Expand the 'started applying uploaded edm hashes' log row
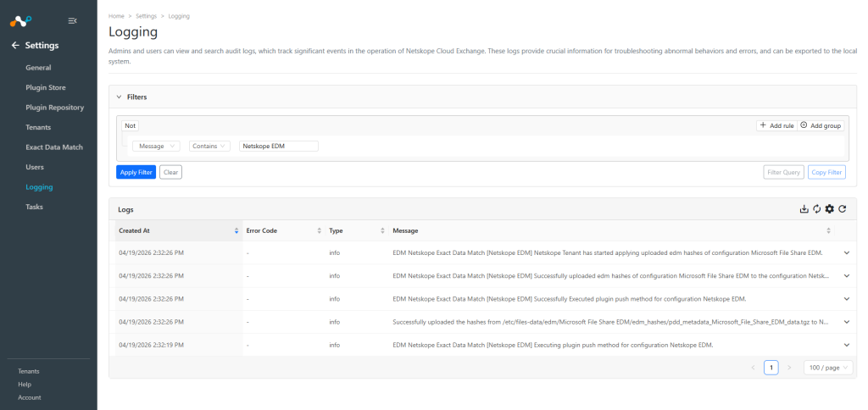The width and height of the screenshot is (868, 410). click(846, 252)
